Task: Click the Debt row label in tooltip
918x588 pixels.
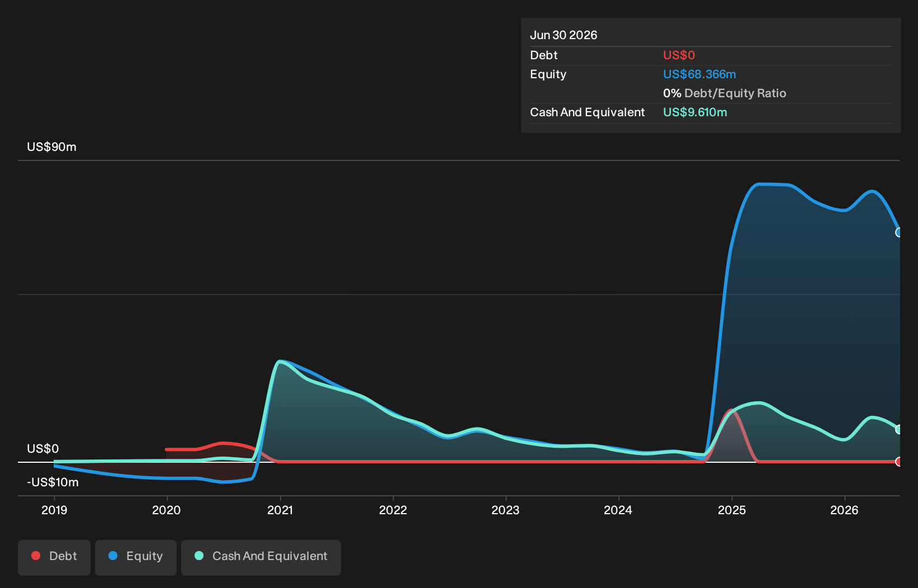Action: (544, 55)
